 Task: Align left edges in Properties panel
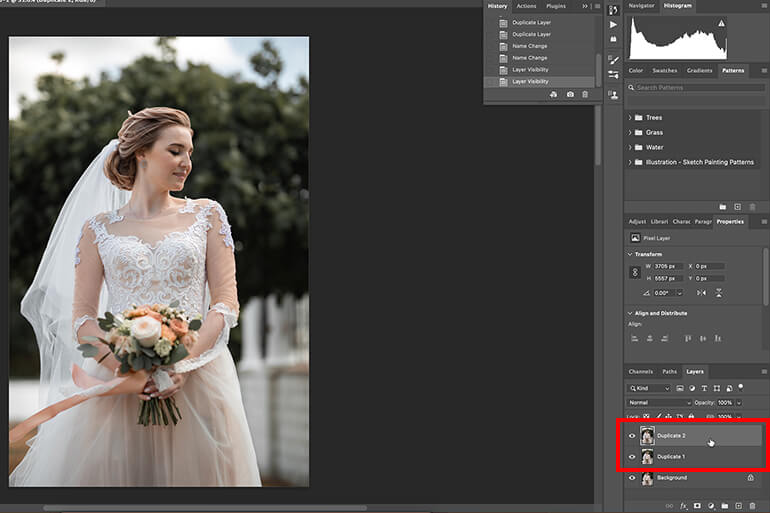click(x=634, y=338)
